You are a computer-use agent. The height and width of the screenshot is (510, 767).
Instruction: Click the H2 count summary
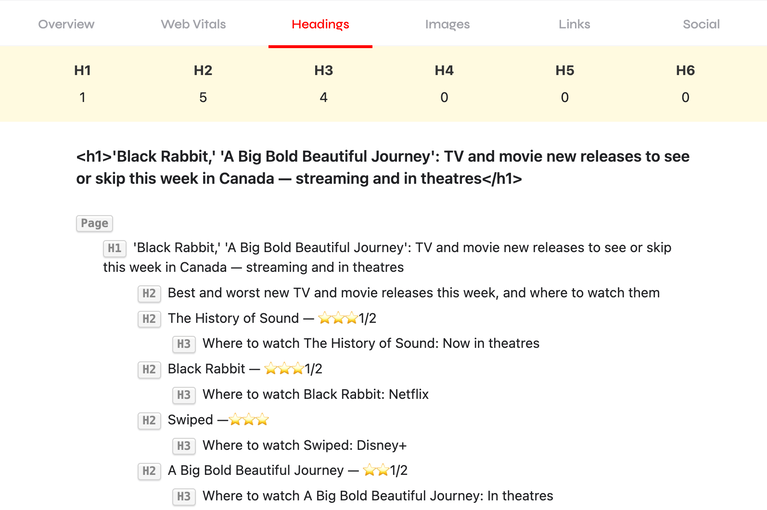click(203, 84)
